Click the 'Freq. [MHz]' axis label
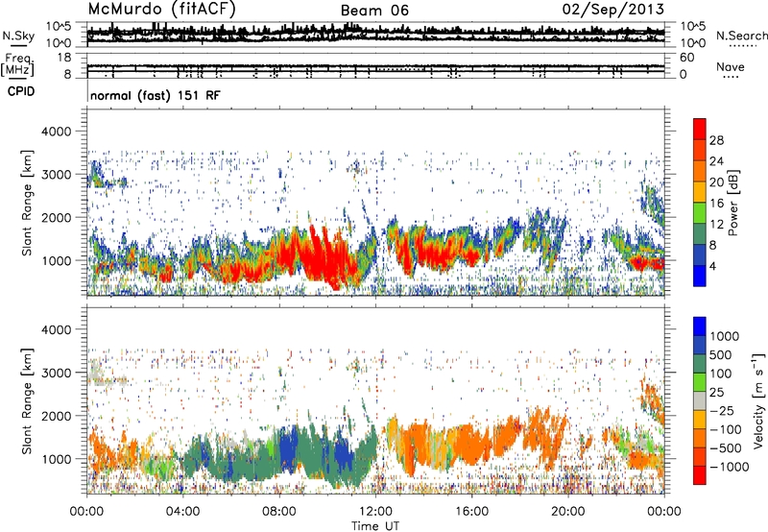 [x=17, y=64]
